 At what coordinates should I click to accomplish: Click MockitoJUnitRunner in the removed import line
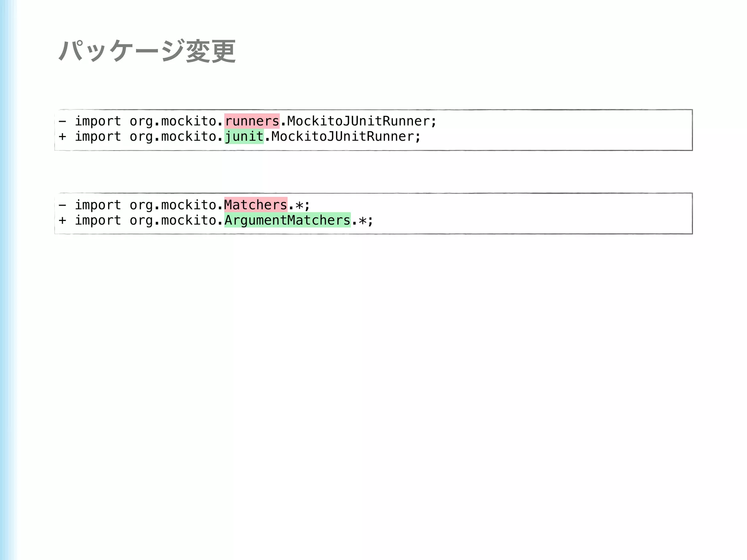[358, 121]
